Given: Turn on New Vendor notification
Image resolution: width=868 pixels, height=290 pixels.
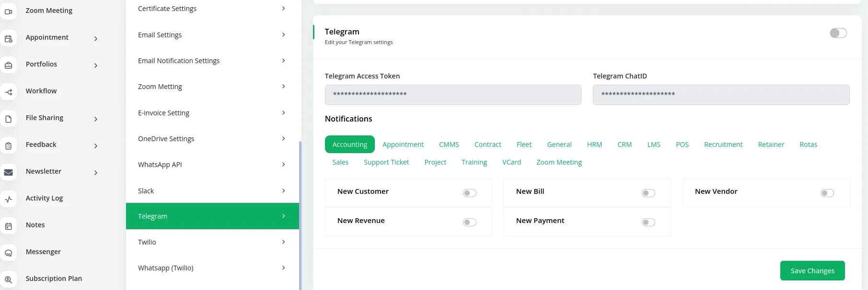Looking at the screenshot, I should [827, 193].
